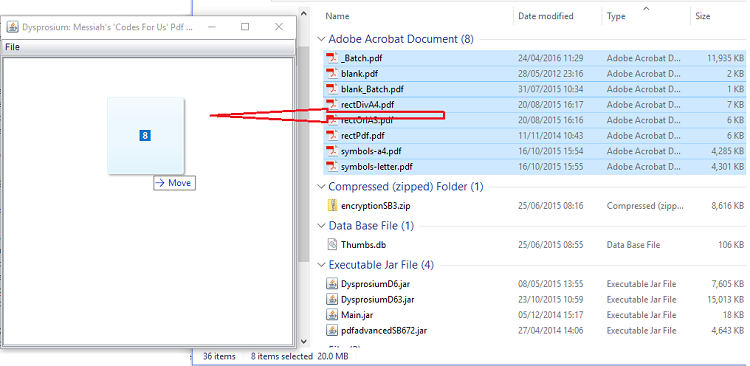Viewport: 750px width, 366px height.
Task: Click the PDF icon of rectPdf.pdf
Action: pos(332,136)
